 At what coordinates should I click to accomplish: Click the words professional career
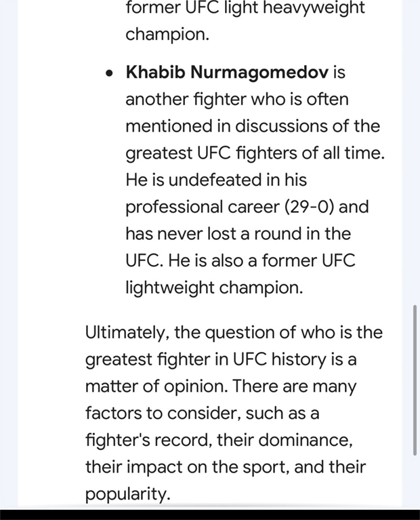coord(203,207)
